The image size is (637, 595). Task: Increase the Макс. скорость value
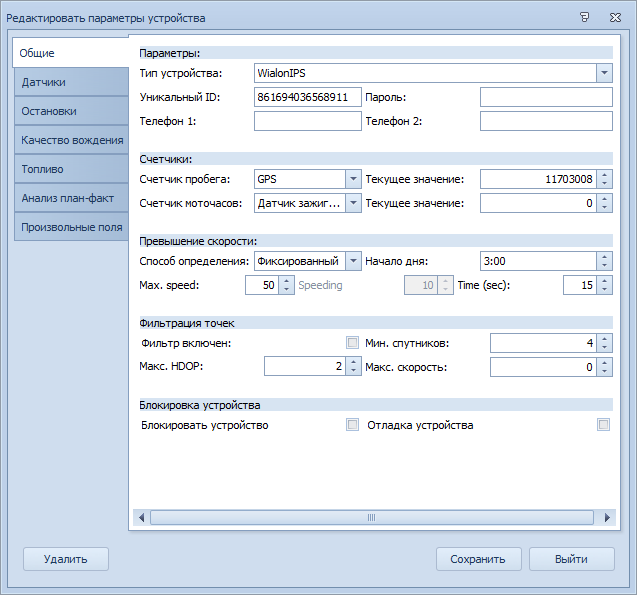[x=604, y=363]
